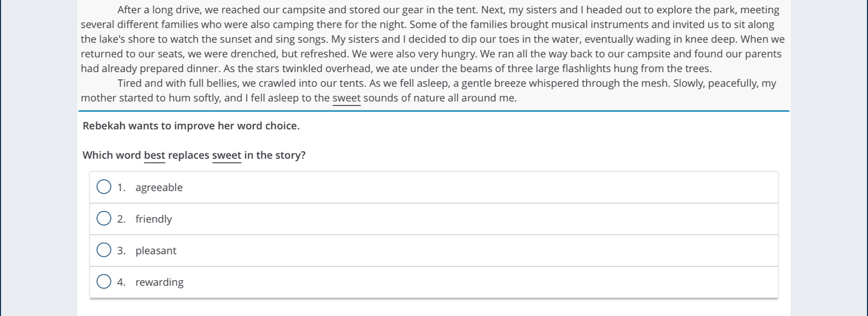Click the answer text 'friendly'
868x316 pixels.
point(154,219)
